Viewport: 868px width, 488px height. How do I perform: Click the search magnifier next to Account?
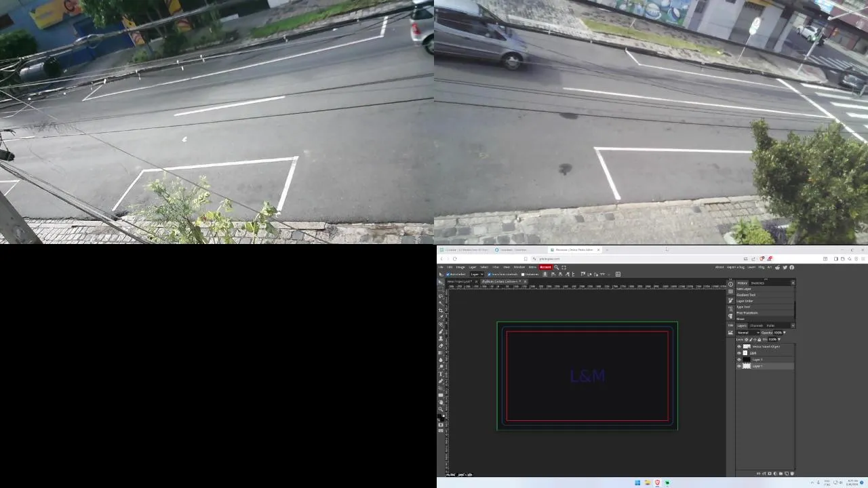[x=557, y=267]
